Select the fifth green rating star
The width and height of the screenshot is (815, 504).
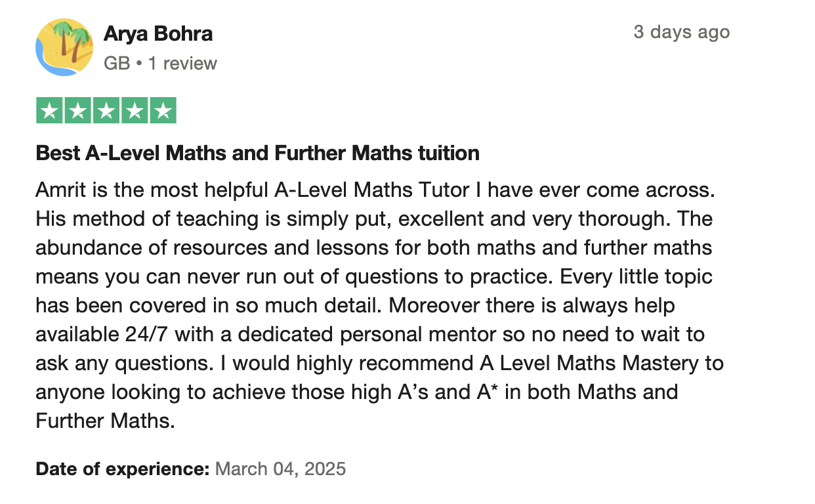[x=162, y=110]
